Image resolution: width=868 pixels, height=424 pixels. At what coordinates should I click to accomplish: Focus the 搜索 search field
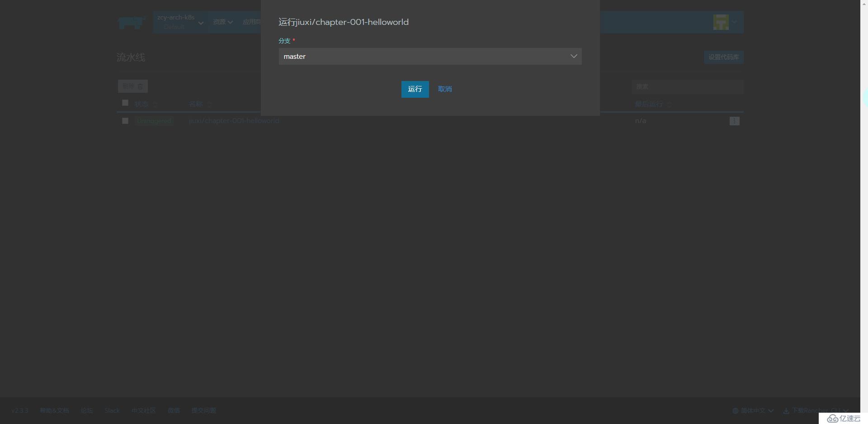pyautogui.click(x=687, y=86)
